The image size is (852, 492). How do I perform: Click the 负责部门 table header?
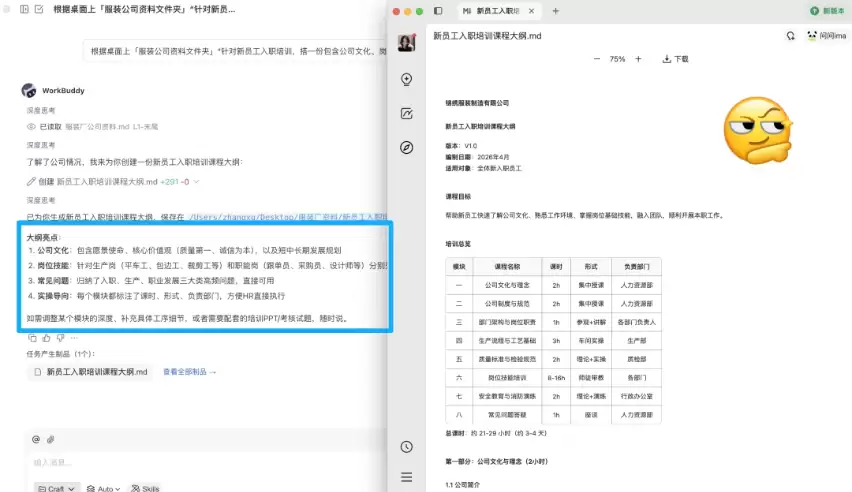click(636, 266)
